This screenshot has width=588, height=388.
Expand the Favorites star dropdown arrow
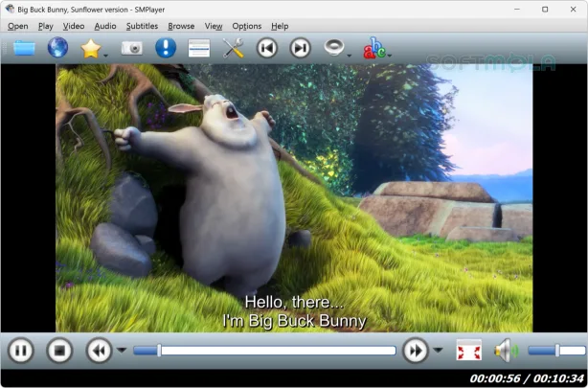click(x=105, y=56)
